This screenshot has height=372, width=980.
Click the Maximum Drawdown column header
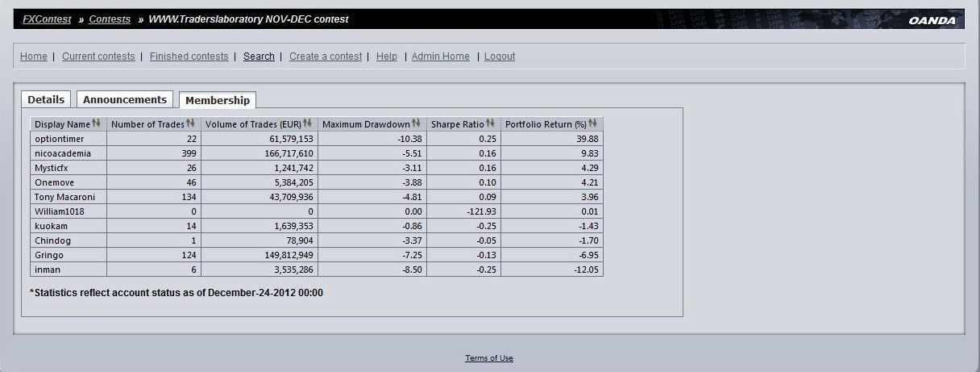pyautogui.click(x=372, y=124)
